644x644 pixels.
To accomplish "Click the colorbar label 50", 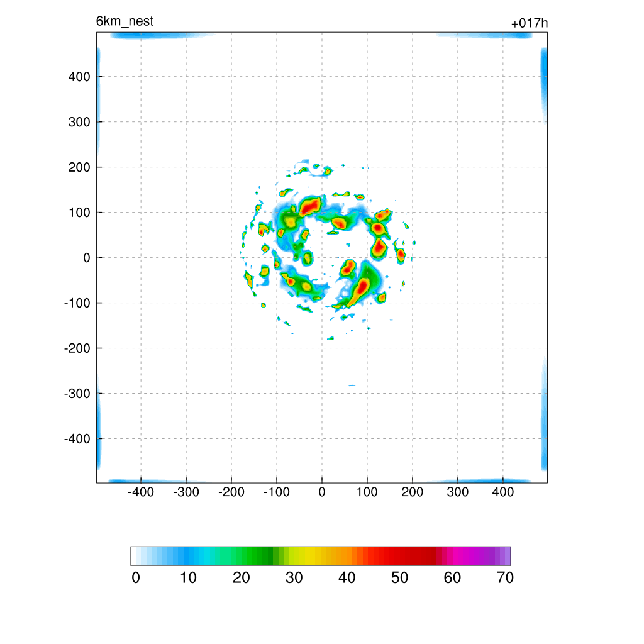I will [x=399, y=578].
